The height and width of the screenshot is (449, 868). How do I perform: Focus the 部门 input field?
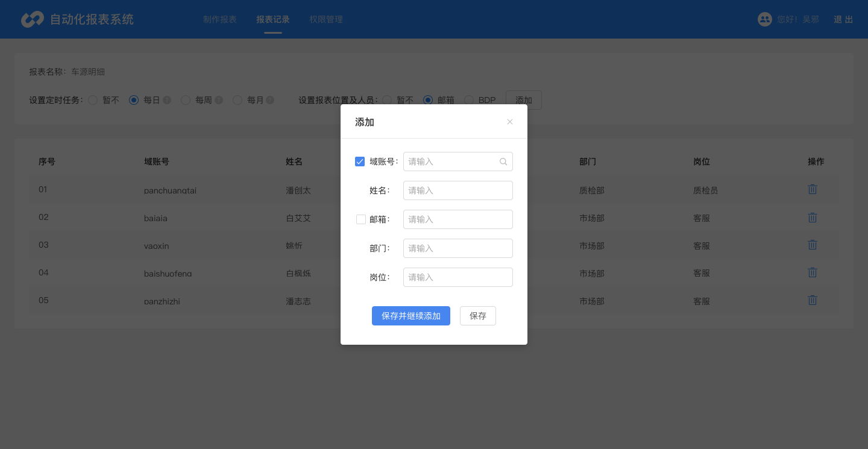click(458, 248)
